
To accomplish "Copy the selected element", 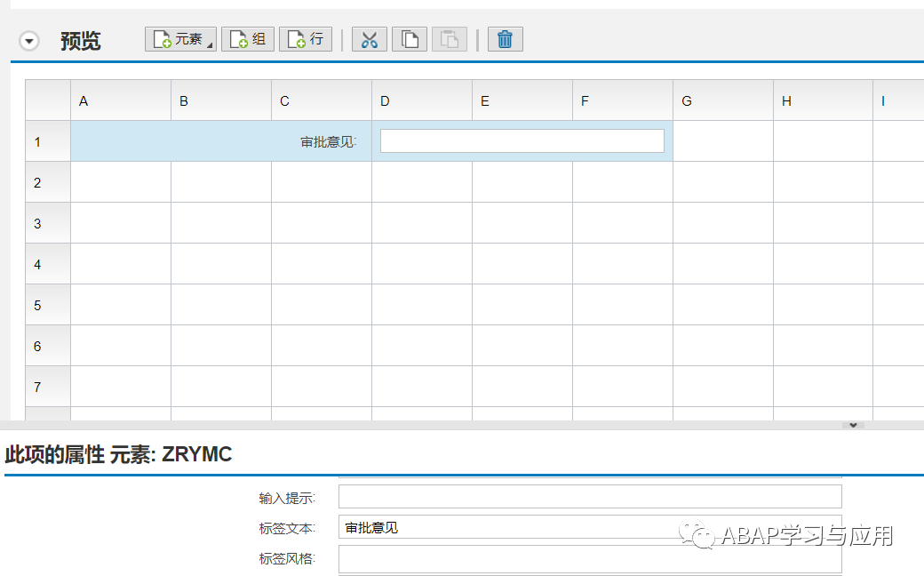I will coord(410,39).
